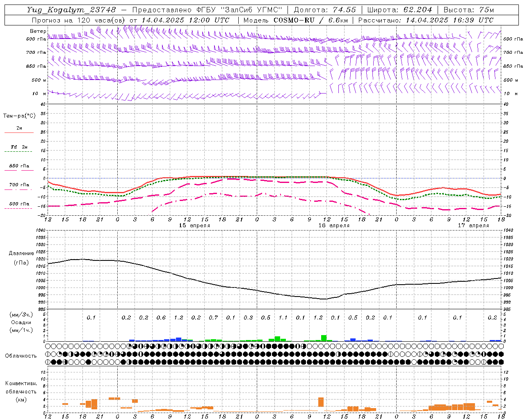525x420 pixels.
Task: Click the Осадки precipitation label
Action: (21, 322)
